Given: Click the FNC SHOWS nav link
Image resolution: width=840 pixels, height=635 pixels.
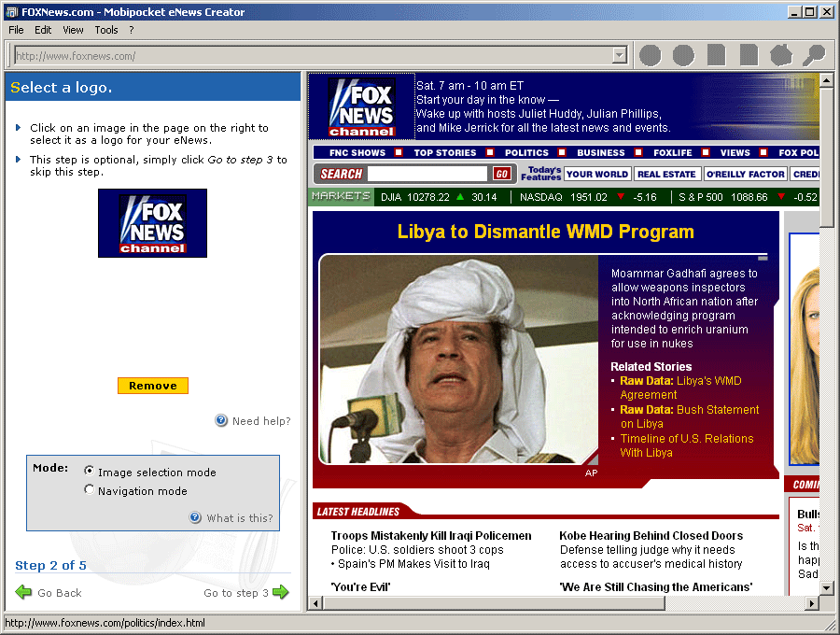Looking at the screenshot, I should pyautogui.click(x=357, y=153).
